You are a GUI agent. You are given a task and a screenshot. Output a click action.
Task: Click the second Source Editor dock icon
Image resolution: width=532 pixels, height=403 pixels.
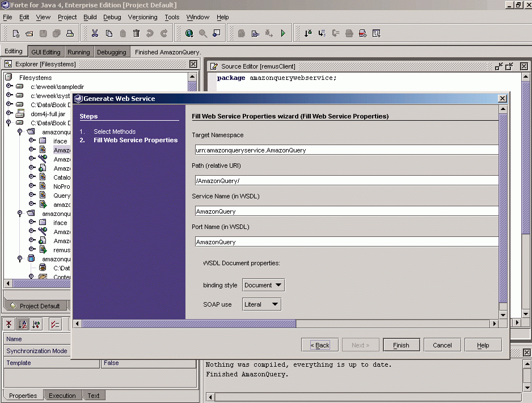pyautogui.click(x=509, y=66)
